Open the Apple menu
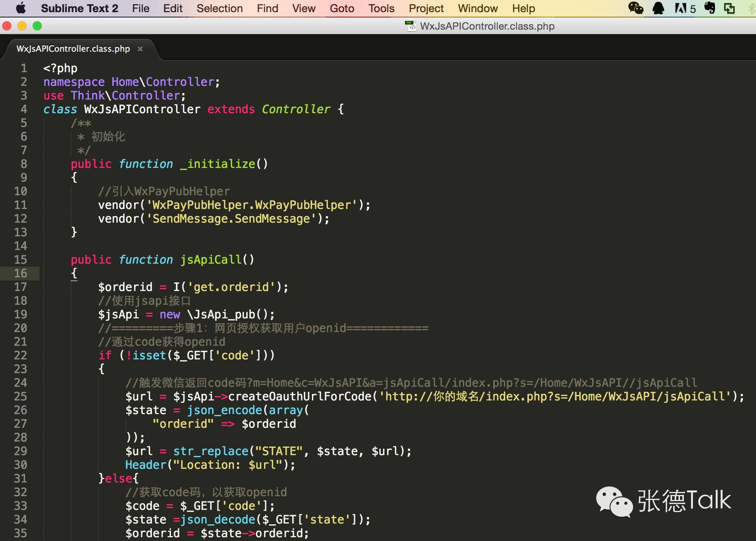 pyautogui.click(x=21, y=8)
